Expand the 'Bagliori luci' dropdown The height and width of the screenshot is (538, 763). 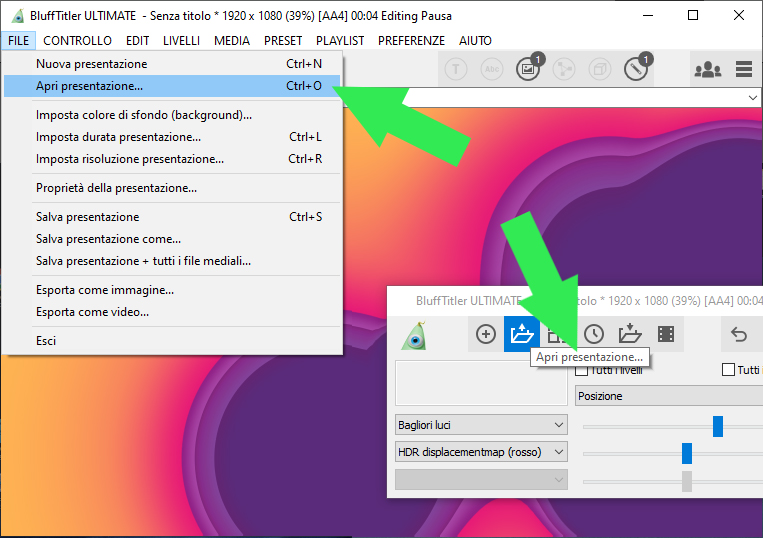pos(481,425)
